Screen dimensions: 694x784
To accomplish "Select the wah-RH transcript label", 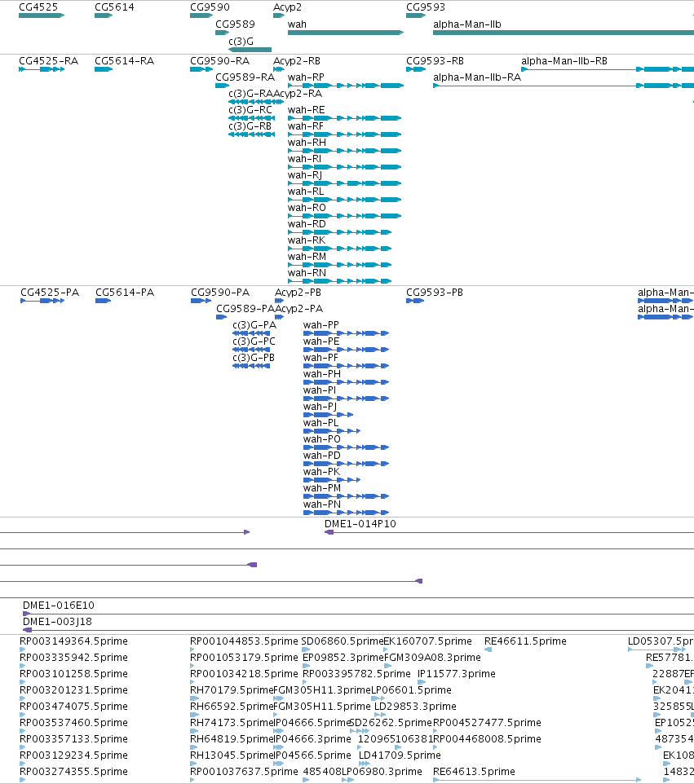I will point(307,143).
